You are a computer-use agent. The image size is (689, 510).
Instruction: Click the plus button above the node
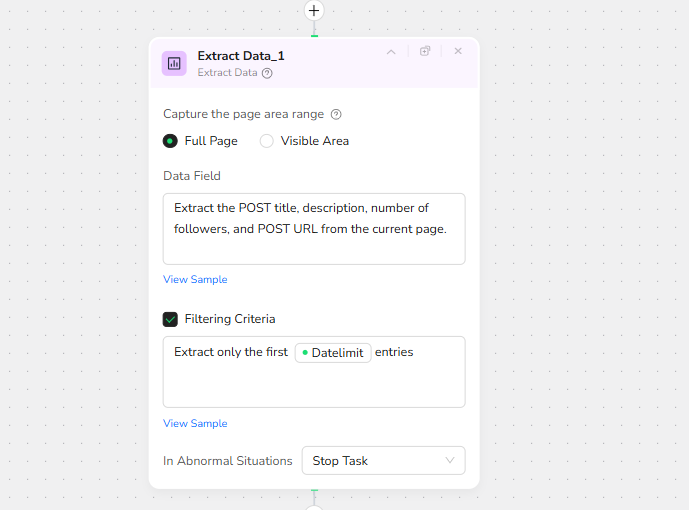tap(314, 10)
